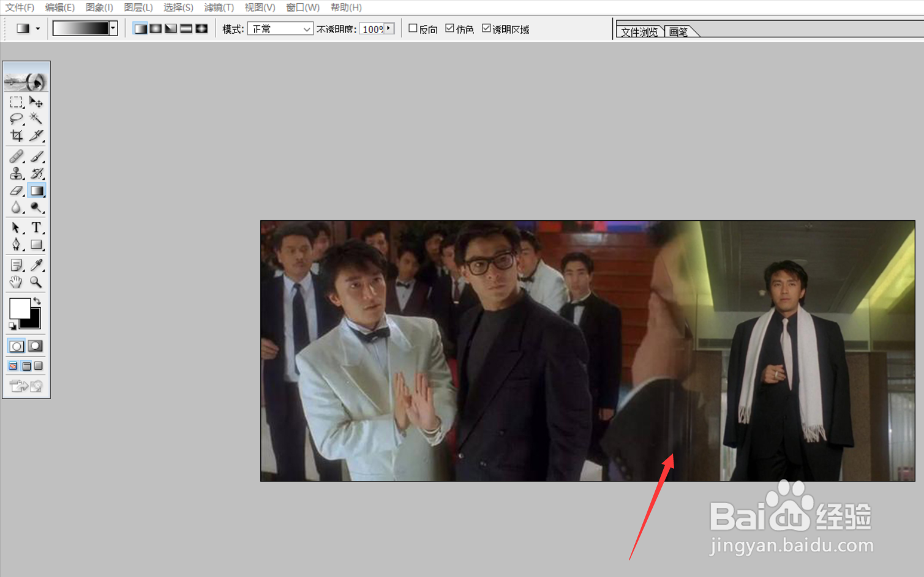Click the white foreground color swatch
The image size is (924, 577).
tap(19, 308)
